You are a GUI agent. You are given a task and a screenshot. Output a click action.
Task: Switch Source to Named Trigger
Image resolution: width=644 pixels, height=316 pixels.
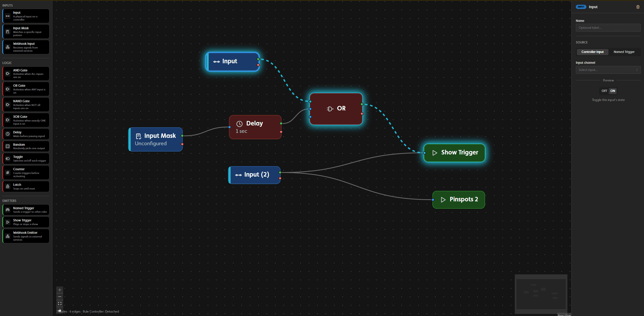pyautogui.click(x=624, y=52)
